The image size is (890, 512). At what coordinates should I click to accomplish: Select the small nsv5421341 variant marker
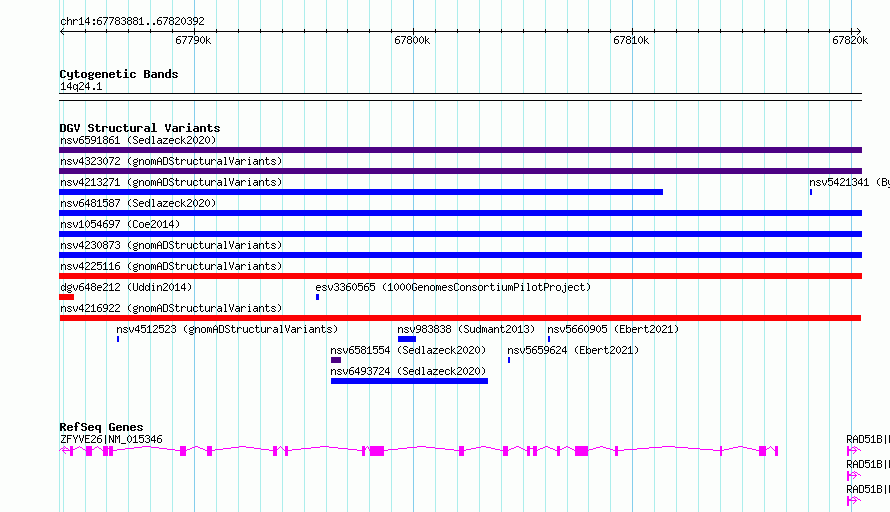pos(811,192)
